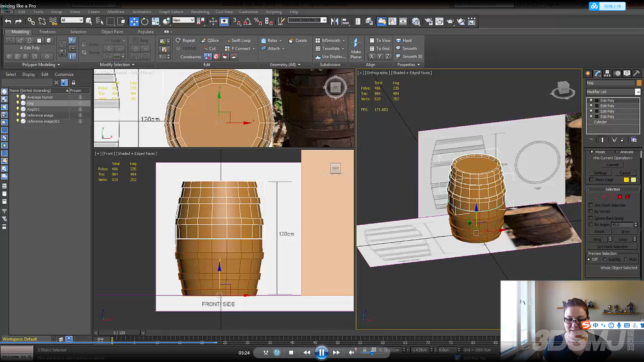644x362 pixels.
Task: Expand the Geometry (All) panel arrow
Action: coord(299,65)
